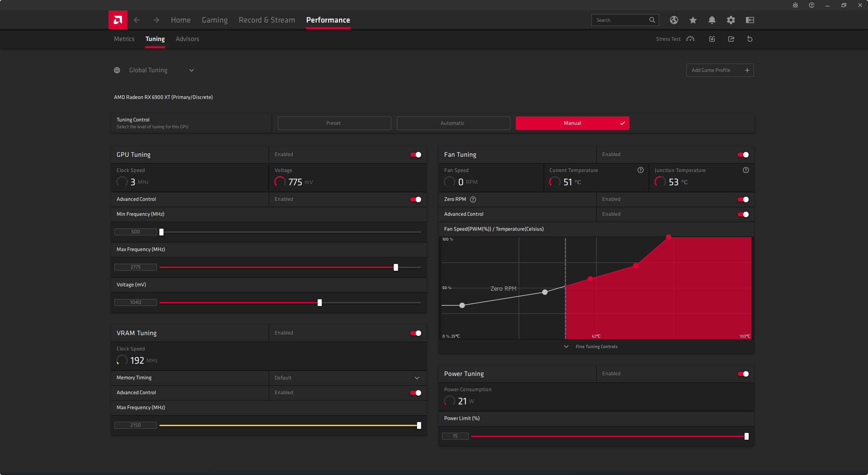Select the Performance tab

(328, 20)
